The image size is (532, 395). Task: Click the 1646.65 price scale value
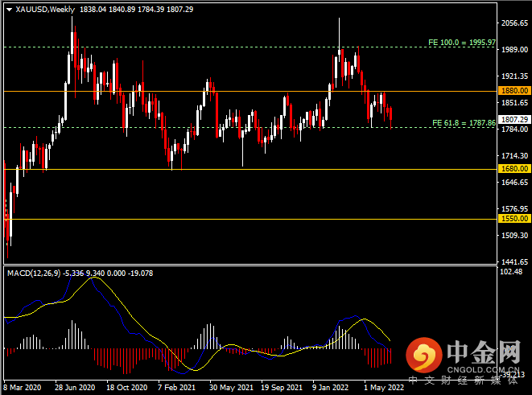(x=515, y=182)
